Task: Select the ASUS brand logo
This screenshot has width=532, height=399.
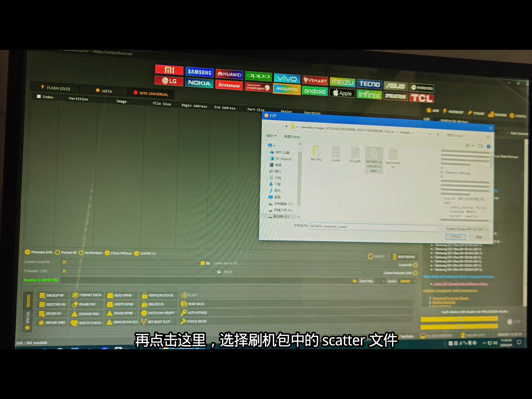Action: [x=396, y=86]
